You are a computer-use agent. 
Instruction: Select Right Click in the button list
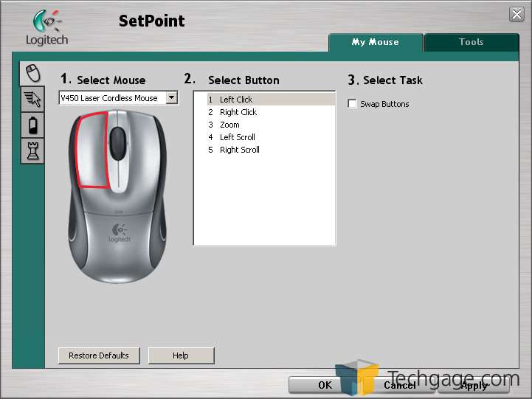238,112
